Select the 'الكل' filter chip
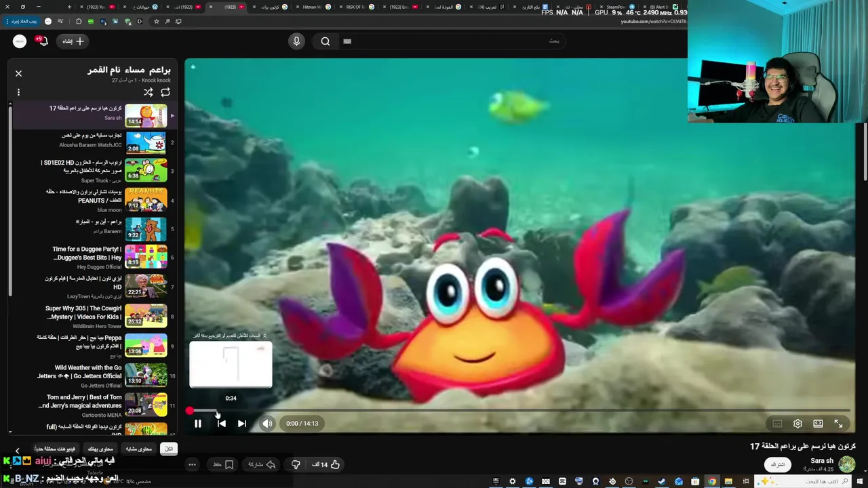 pos(169,449)
